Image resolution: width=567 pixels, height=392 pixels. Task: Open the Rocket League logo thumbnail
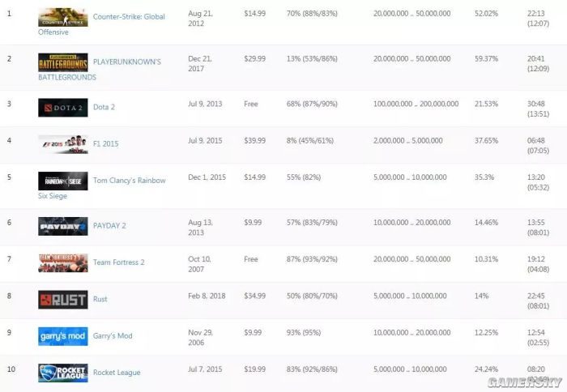tap(63, 373)
